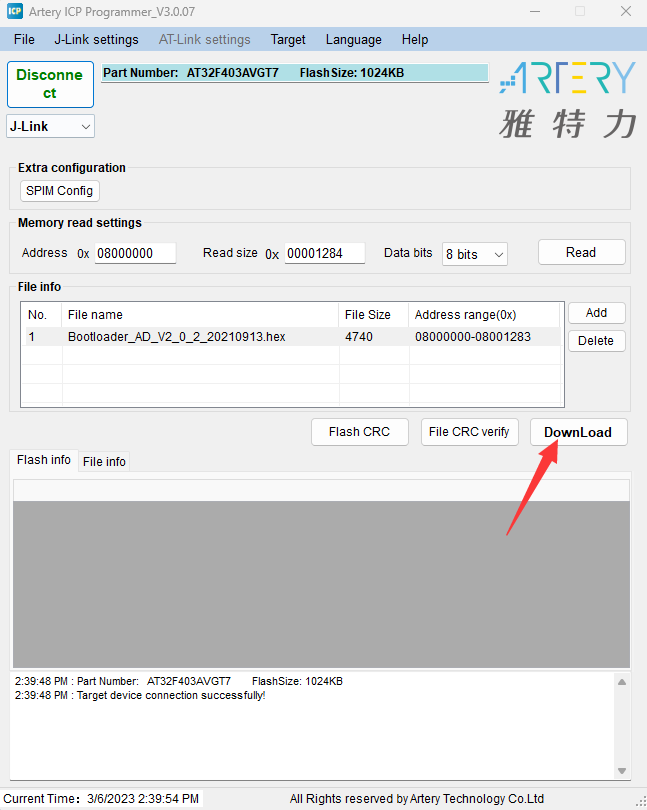
Task: Open the Help menu
Action: pos(415,40)
